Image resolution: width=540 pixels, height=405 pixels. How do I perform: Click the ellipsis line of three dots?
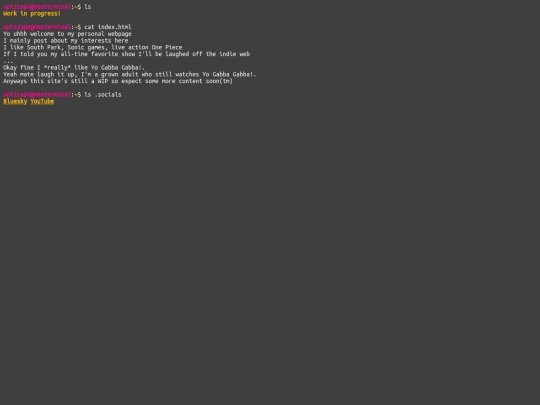click(8, 62)
